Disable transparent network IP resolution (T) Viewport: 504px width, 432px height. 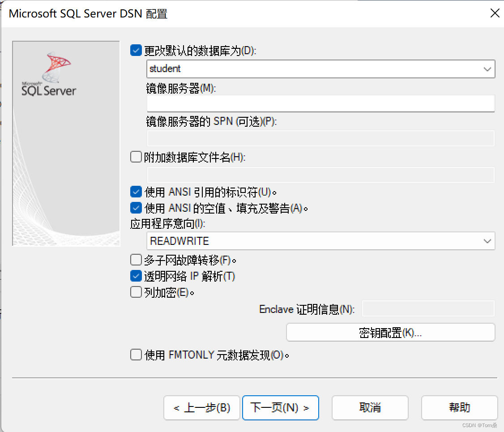click(x=136, y=276)
